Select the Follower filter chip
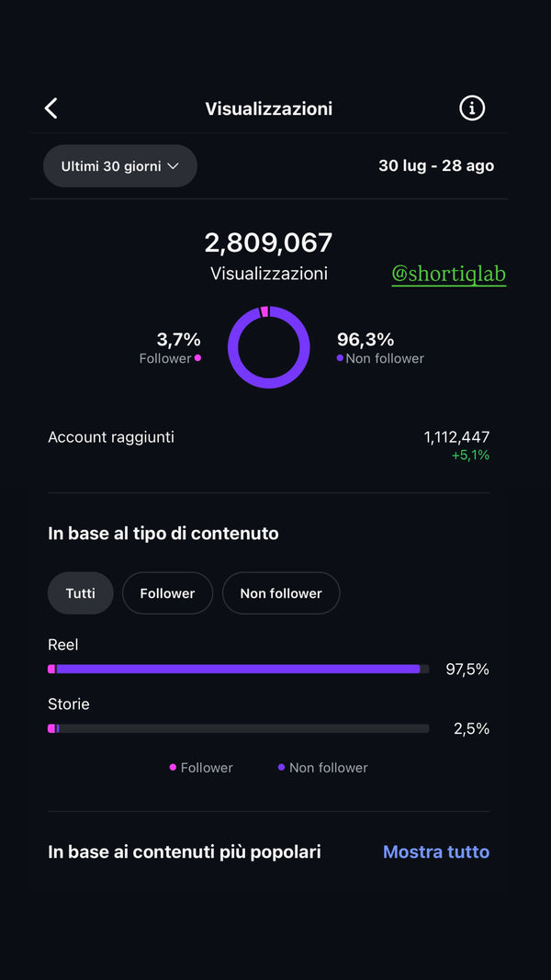Screen dimensions: 551x980 167,593
